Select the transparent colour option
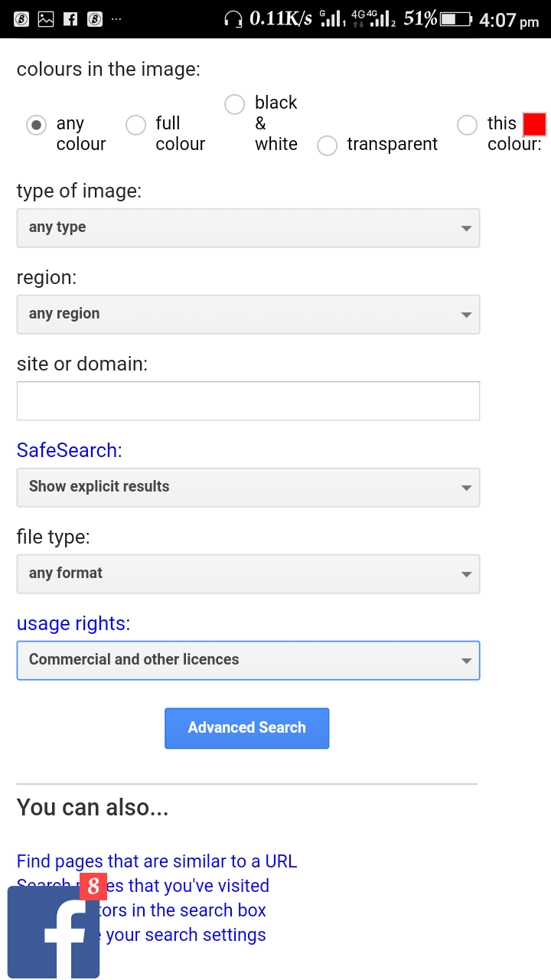The width and height of the screenshot is (551, 980). pos(327,145)
